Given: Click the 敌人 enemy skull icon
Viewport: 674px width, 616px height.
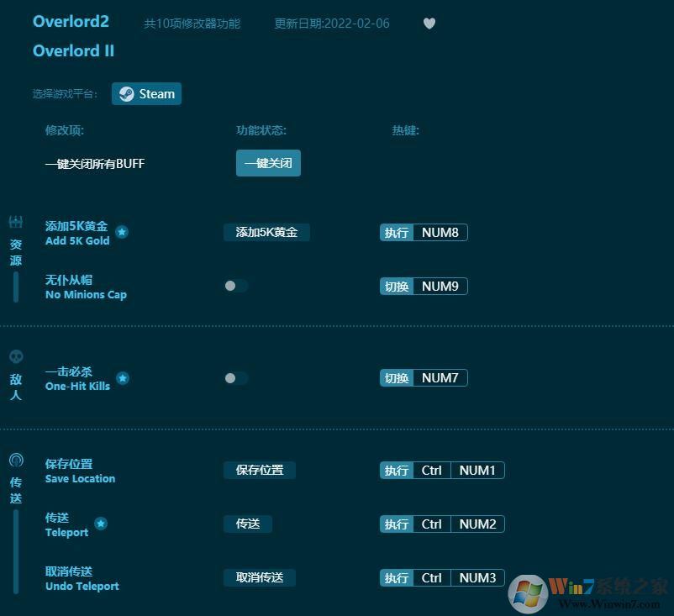Looking at the screenshot, I should [x=16, y=356].
